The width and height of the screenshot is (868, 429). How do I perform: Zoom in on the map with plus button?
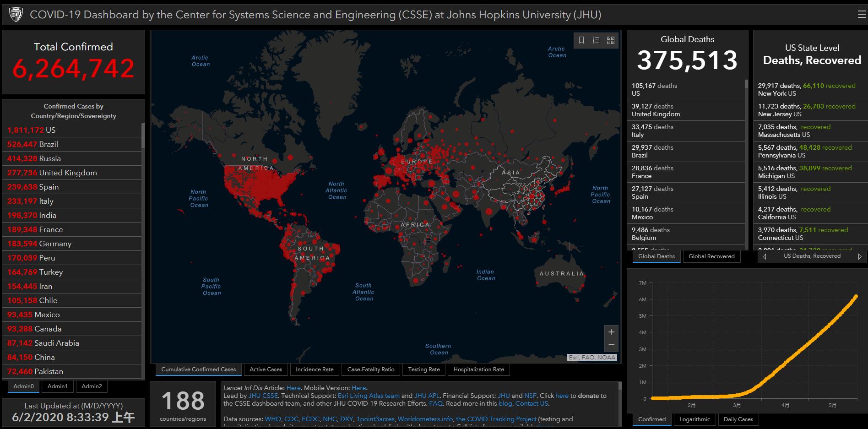click(x=611, y=332)
